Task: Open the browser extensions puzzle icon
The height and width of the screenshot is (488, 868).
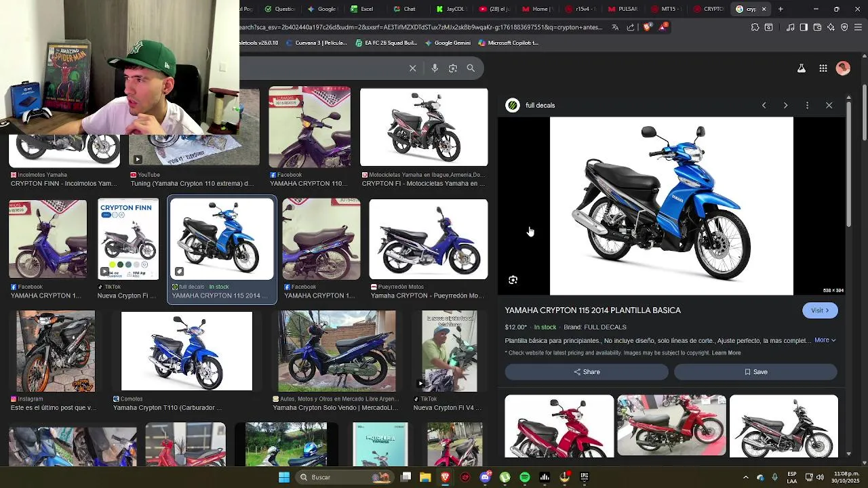Action: [x=755, y=27]
